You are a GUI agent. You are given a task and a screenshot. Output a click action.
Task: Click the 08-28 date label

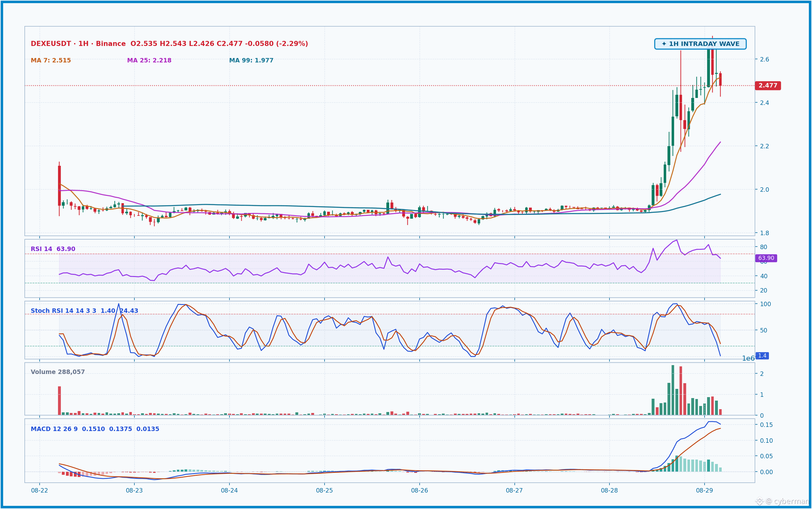tap(609, 491)
